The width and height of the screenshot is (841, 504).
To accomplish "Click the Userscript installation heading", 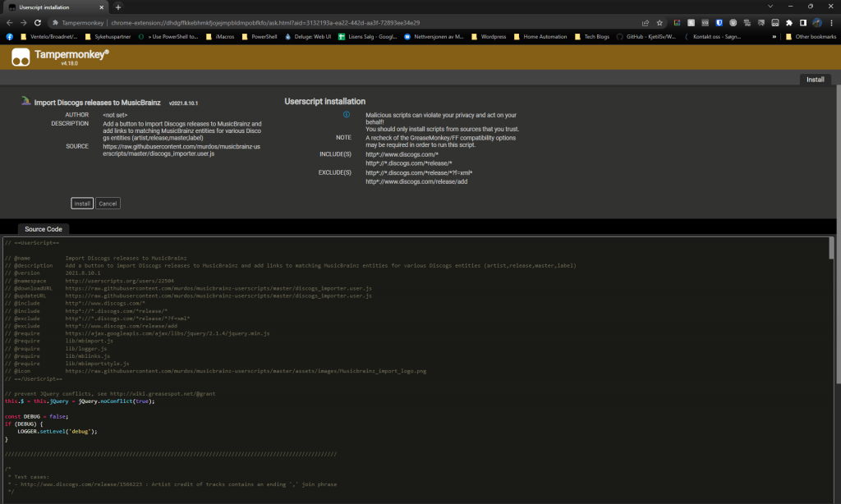I will (x=324, y=101).
